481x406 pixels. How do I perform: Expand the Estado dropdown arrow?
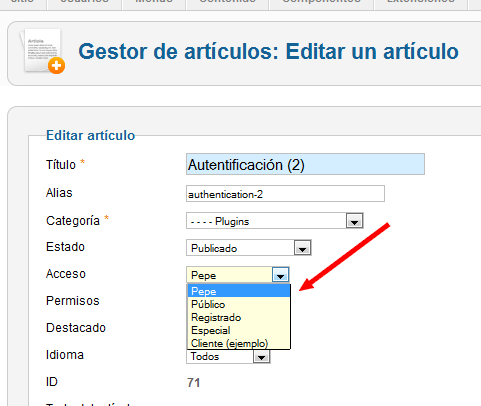pyautogui.click(x=302, y=248)
